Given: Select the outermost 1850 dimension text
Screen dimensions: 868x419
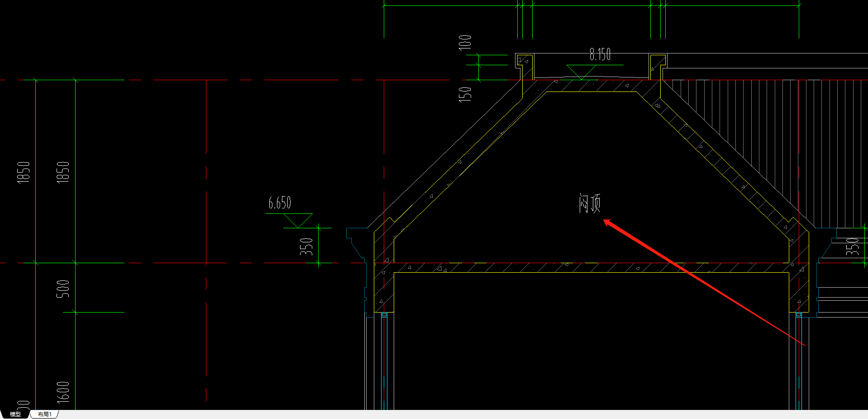Looking at the screenshot, I should (x=23, y=172).
